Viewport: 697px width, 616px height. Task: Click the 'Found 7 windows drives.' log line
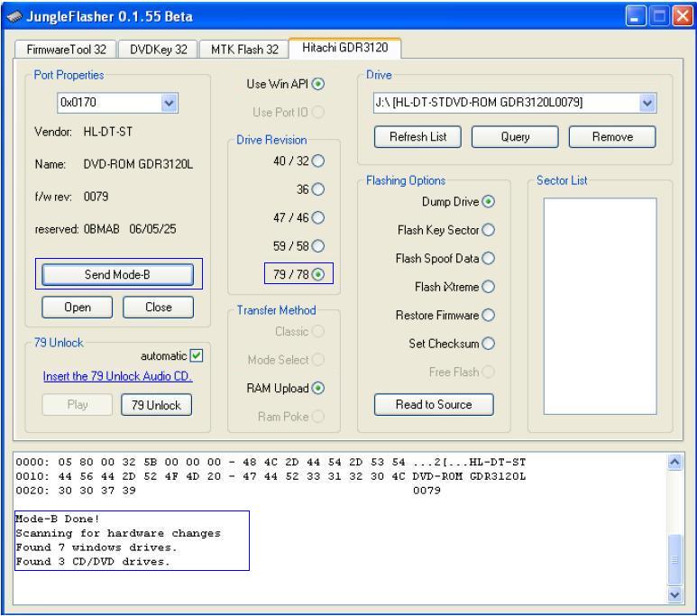point(96,547)
